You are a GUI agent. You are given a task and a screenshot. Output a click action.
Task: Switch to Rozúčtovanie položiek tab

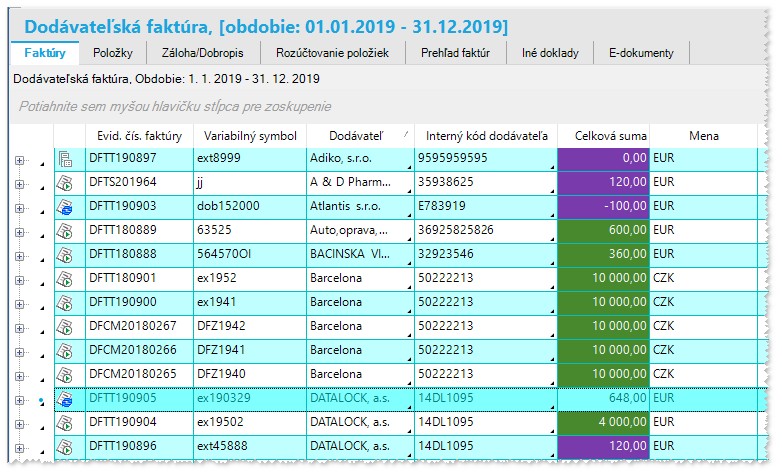click(332, 53)
